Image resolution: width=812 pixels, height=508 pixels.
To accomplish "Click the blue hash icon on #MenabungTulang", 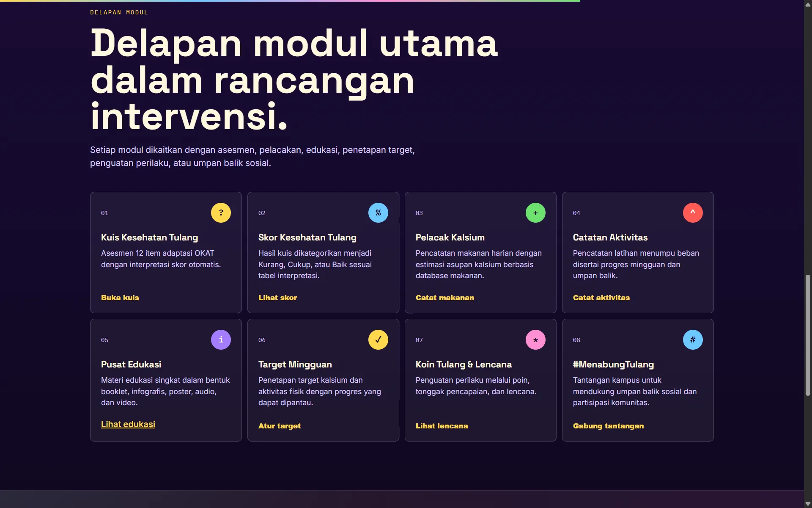I will [693, 340].
